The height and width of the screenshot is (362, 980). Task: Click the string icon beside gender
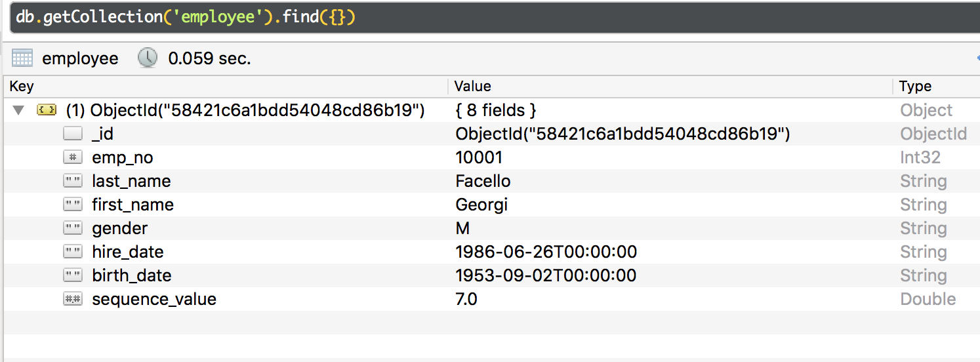pos(73,228)
